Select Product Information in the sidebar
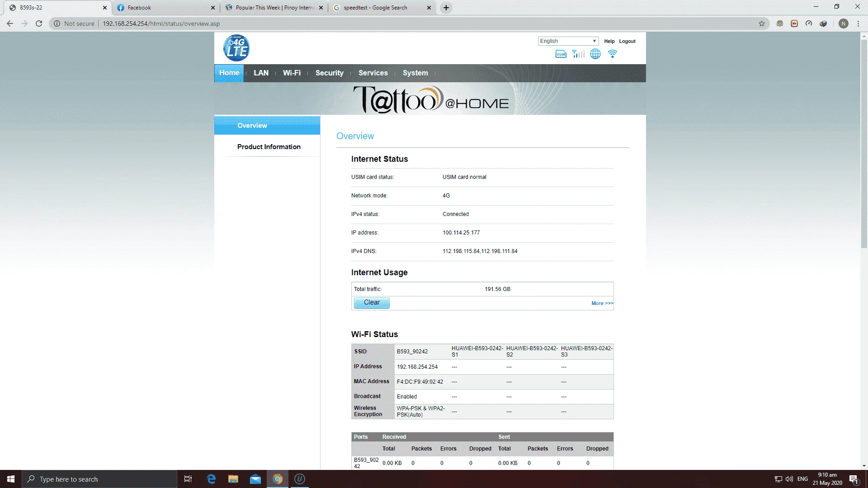868x488 pixels. [x=269, y=147]
